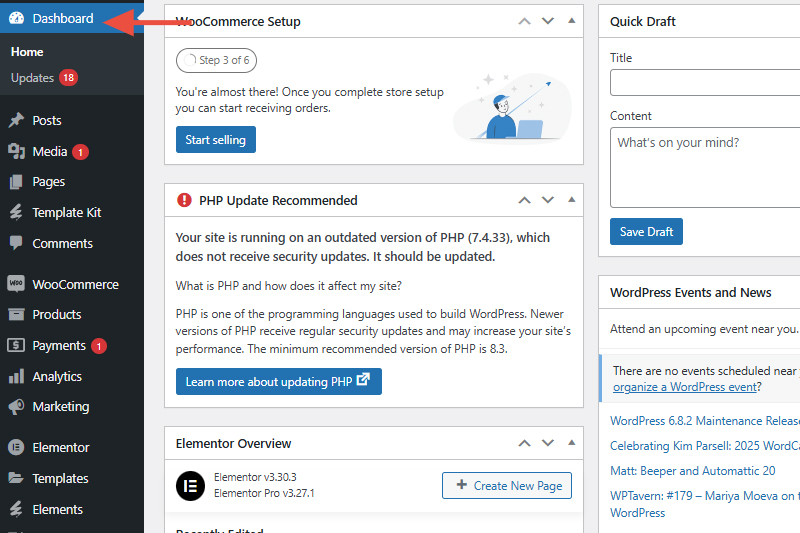Open the Updates submenu item
The width and height of the screenshot is (800, 533).
click(x=33, y=78)
